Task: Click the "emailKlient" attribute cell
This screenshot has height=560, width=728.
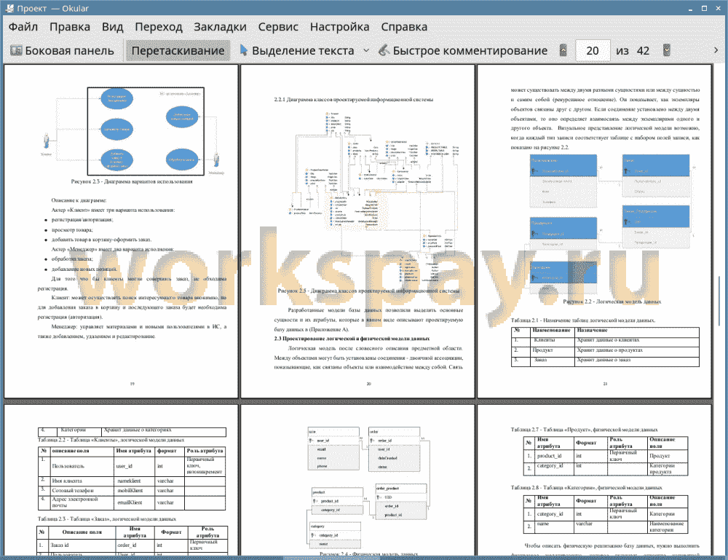Action: coord(135,502)
